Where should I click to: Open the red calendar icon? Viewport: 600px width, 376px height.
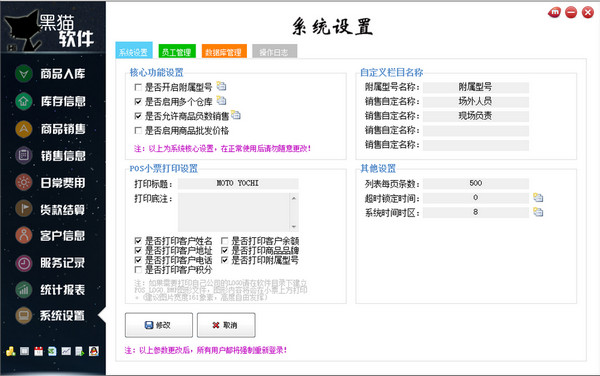point(38,351)
